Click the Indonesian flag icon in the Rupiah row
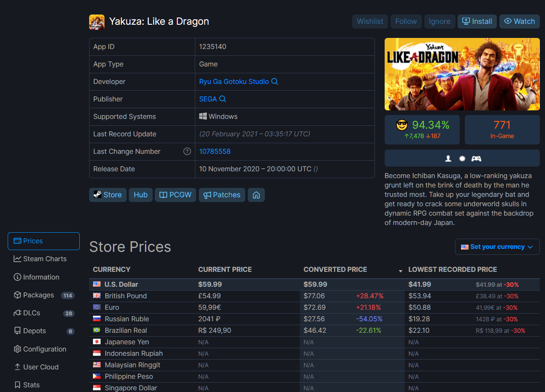This screenshot has height=392, width=545. [x=97, y=353]
